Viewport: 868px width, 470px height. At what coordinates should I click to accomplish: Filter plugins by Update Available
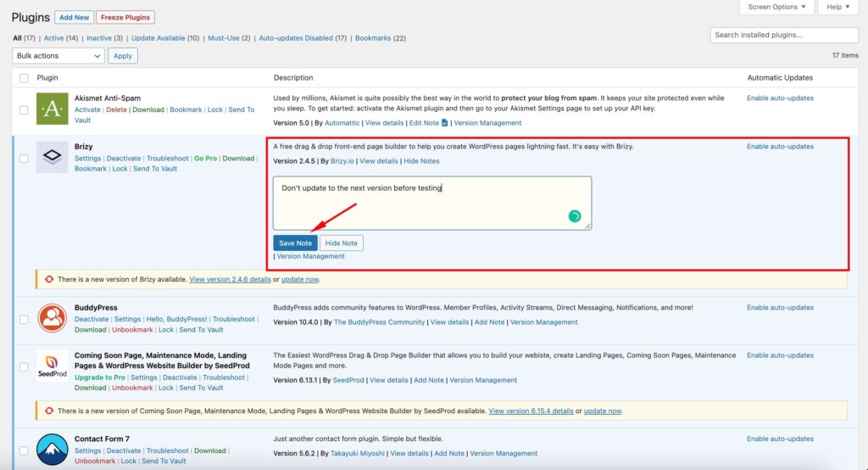coord(159,38)
